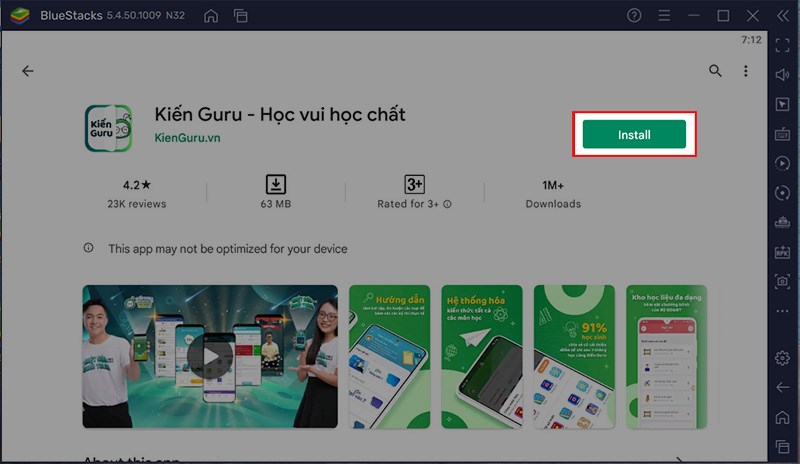
Task: Click the Kiến Guru app icon
Action: [x=109, y=128]
